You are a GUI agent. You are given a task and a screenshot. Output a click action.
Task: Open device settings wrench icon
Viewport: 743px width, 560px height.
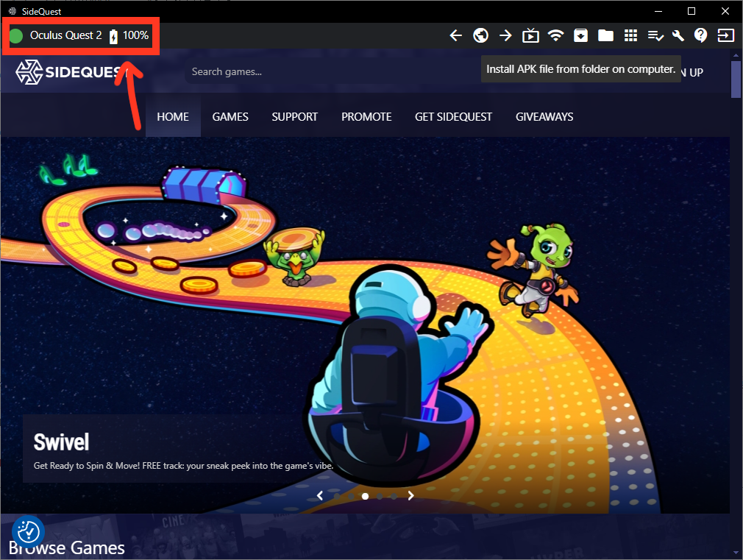pyautogui.click(x=678, y=35)
